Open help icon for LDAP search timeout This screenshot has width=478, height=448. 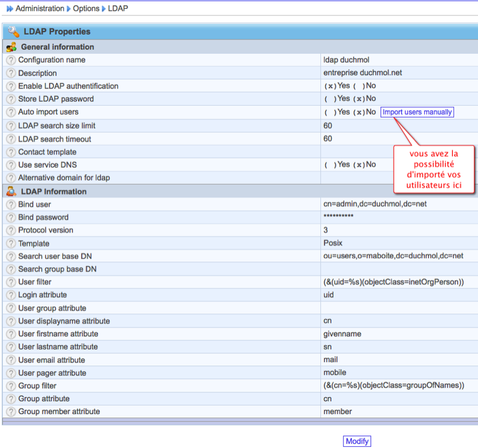click(11, 139)
